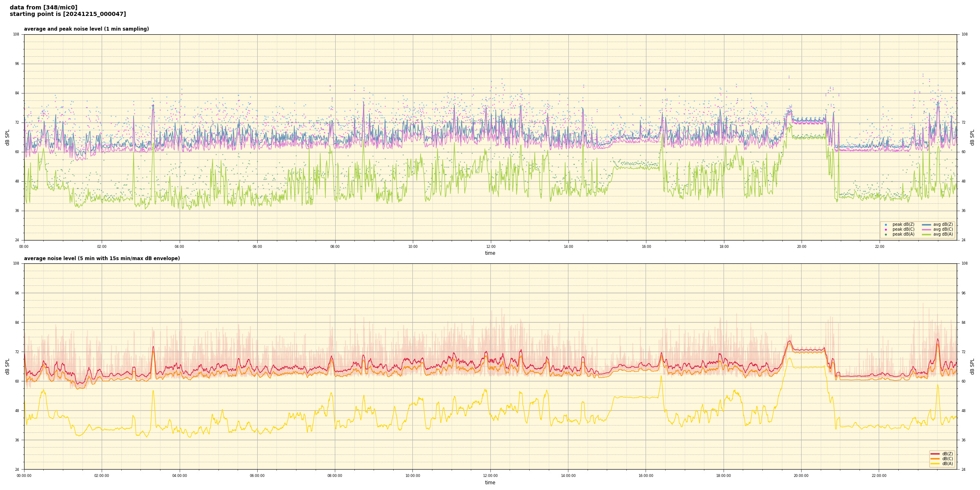The image size is (980, 490).
Task: Click the 20:00:00 tick on bottom chart
Action: [801, 476]
